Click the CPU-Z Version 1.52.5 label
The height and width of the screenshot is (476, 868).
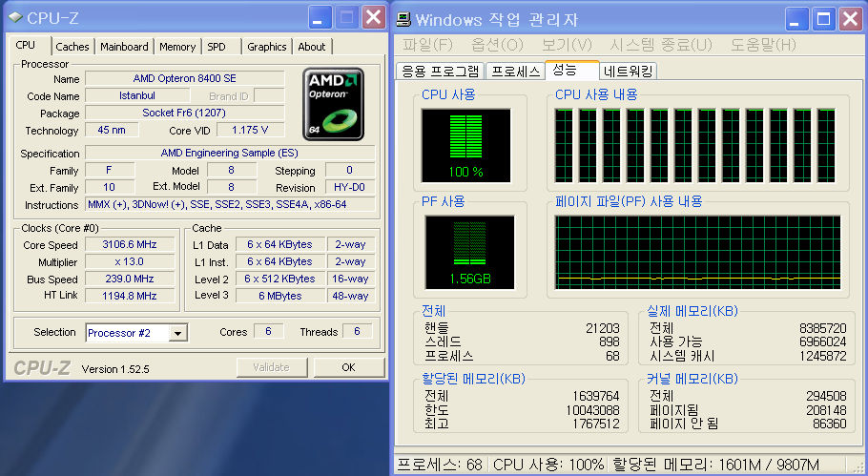click(x=115, y=369)
